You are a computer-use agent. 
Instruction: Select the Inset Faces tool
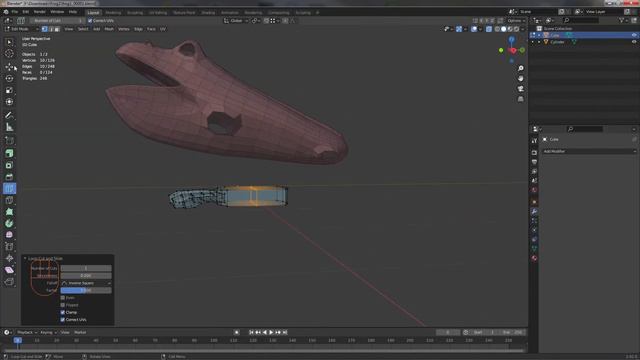(9, 165)
